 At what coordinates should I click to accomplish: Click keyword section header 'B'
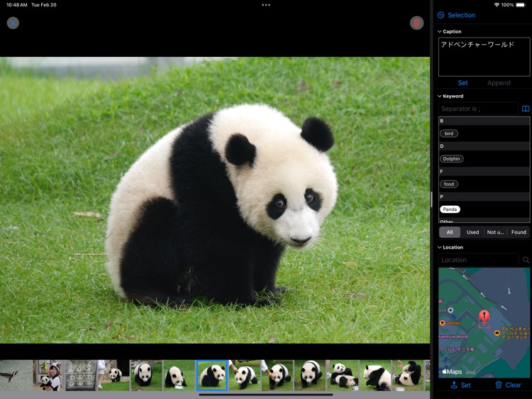pyautogui.click(x=484, y=121)
